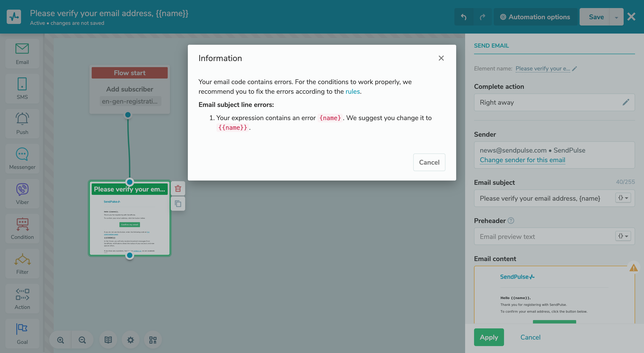Click the undo arrow in the header

[464, 17]
